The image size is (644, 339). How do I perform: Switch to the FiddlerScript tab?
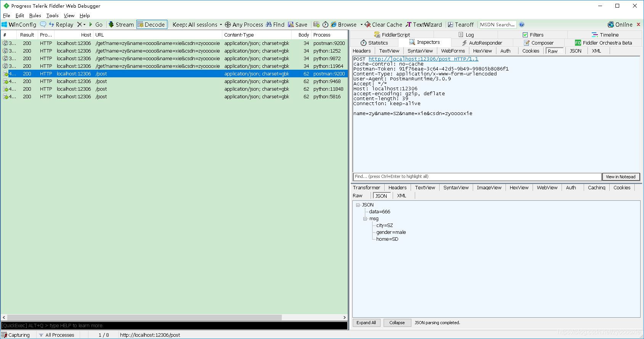pos(392,35)
